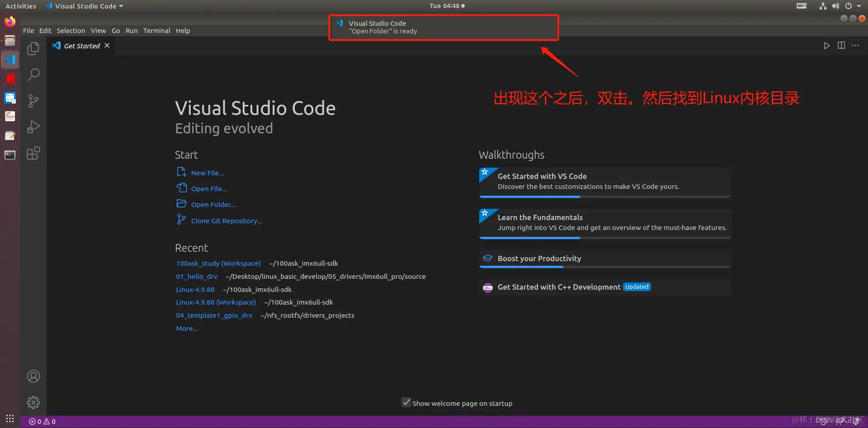Select the Get Started tab
Screen dimensions: 868x428
(81, 46)
